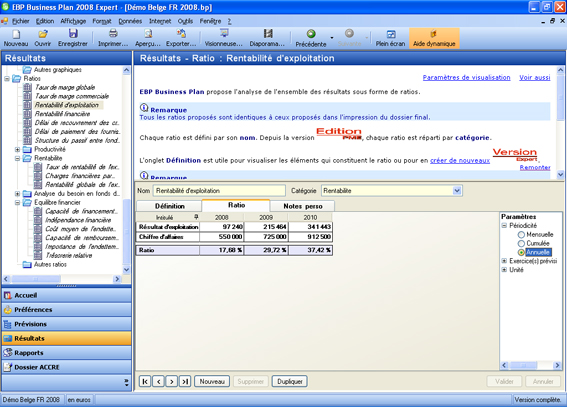Open Rapports sidebar section
This screenshot has width=567, height=407.
coord(67,353)
